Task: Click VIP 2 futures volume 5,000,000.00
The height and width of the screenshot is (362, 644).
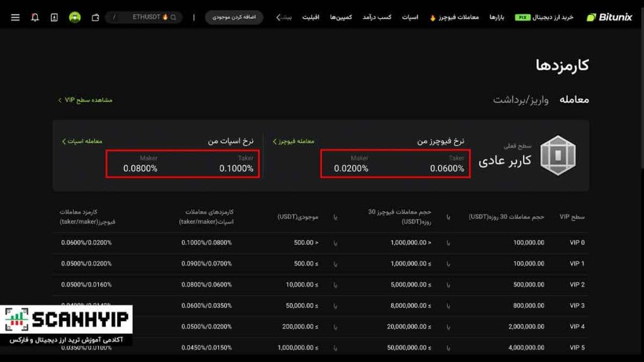Action: point(411,285)
